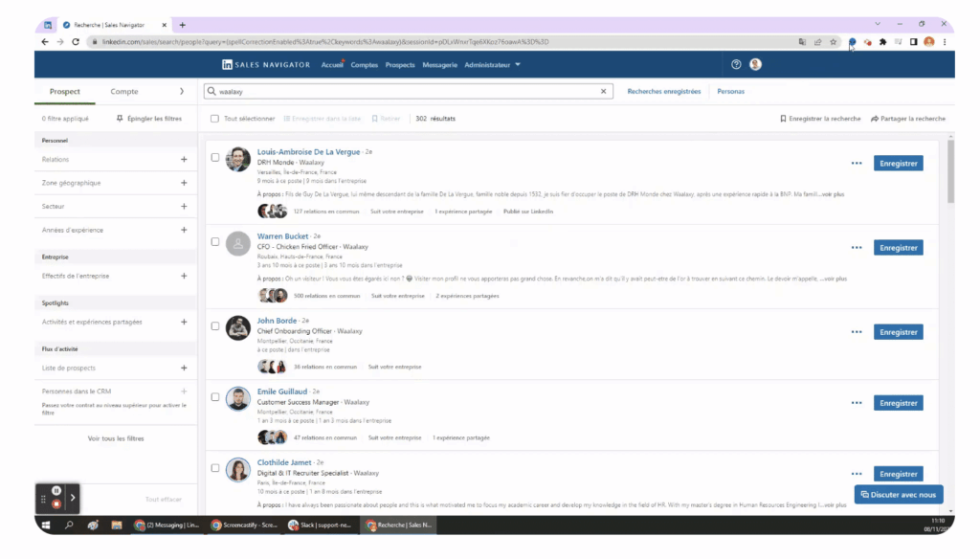This screenshot has width=980, height=559.
Task: Reload the page with the browser refresh icon
Action: coord(76,42)
